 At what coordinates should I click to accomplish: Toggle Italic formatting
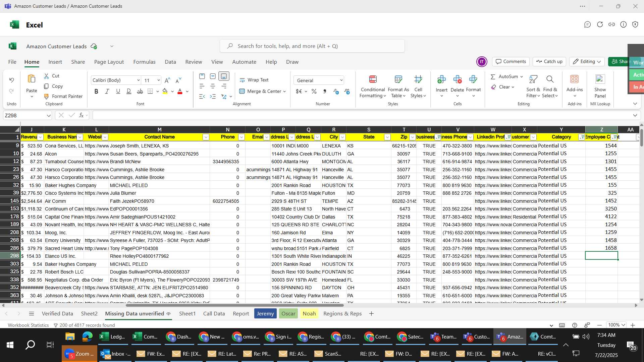(107, 91)
